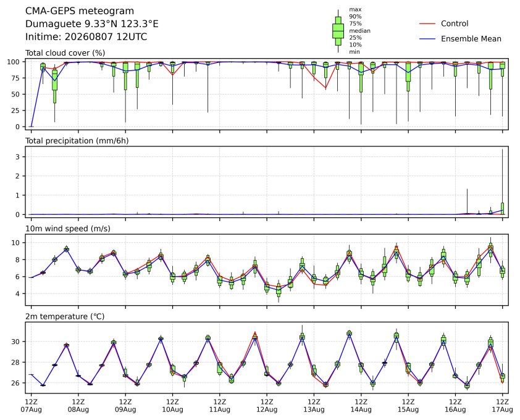
Task: Click the '75%' percentile legend label
Action: point(355,23)
